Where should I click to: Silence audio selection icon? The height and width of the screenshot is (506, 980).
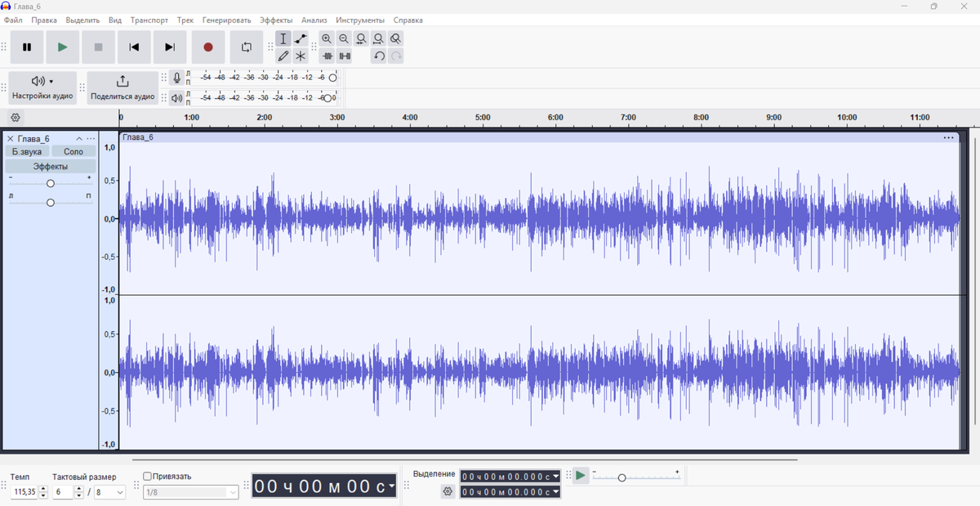pyautogui.click(x=345, y=56)
